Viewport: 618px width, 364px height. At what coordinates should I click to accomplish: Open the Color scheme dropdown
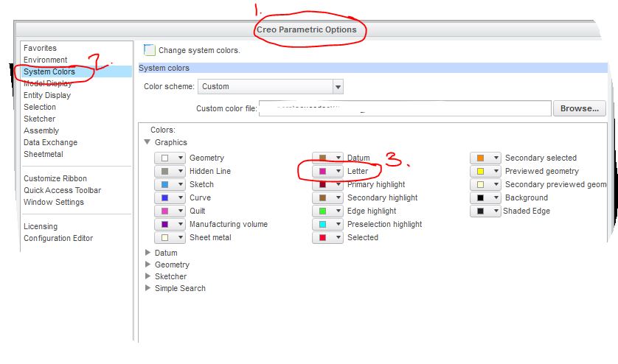[338, 87]
